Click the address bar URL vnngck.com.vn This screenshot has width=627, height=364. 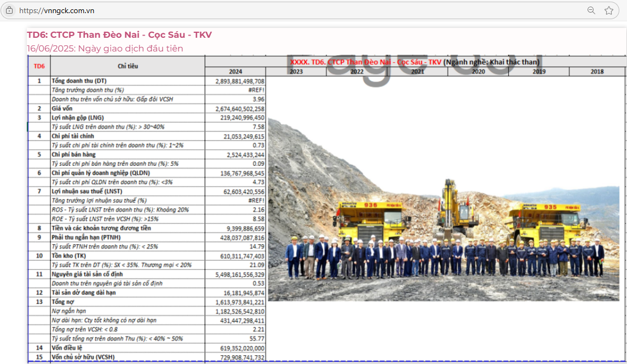tap(57, 11)
